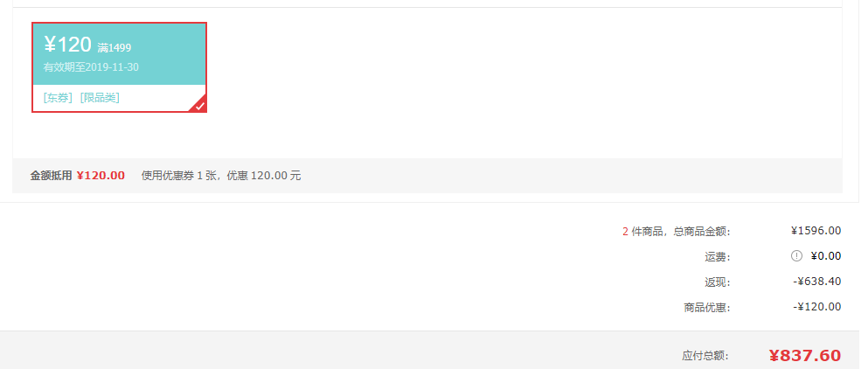868x369 pixels.
Task: Click the total goods amount ¥1596.00
Action: (816, 231)
